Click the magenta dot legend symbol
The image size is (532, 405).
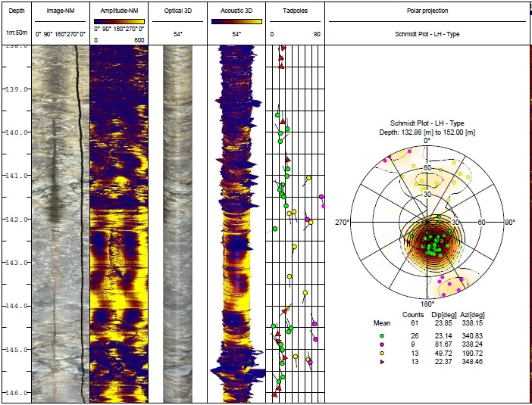(382, 344)
